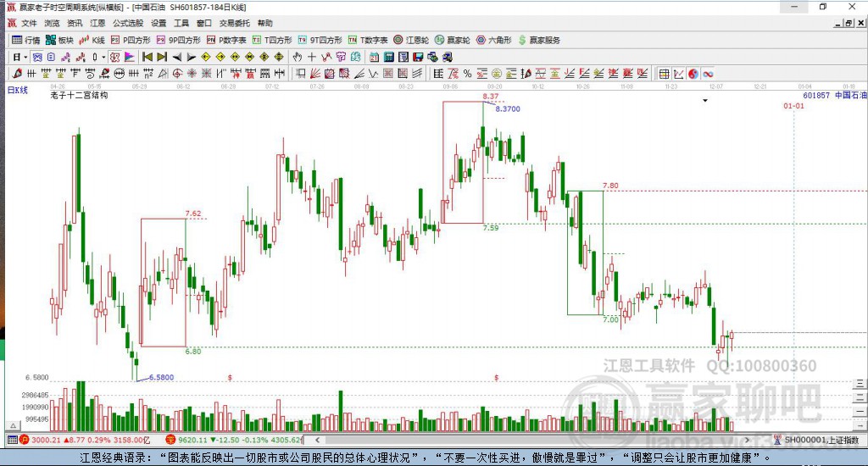Screen dimensions: 868x466
Task: Click the 6.5800 low price label on chart
Action: pos(162,377)
